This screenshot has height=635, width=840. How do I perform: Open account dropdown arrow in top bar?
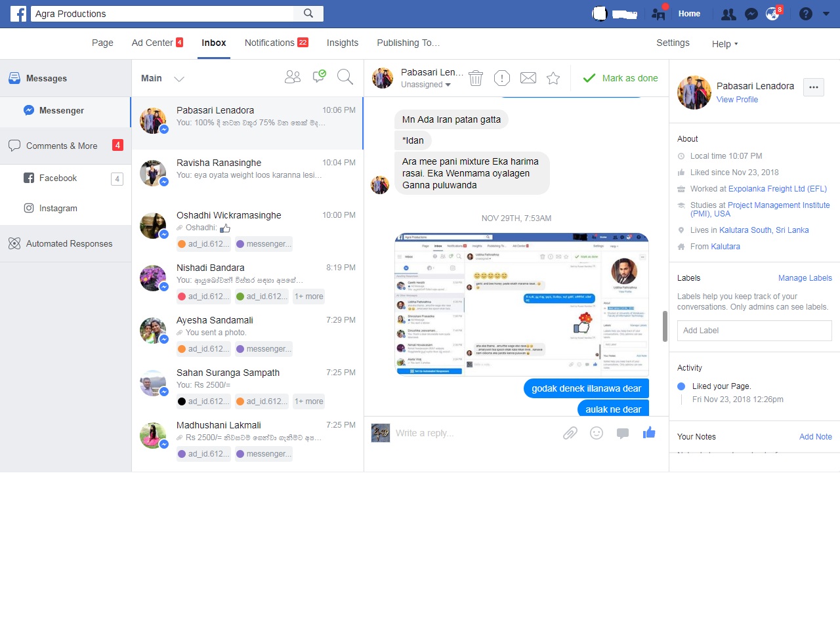tap(826, 14)
